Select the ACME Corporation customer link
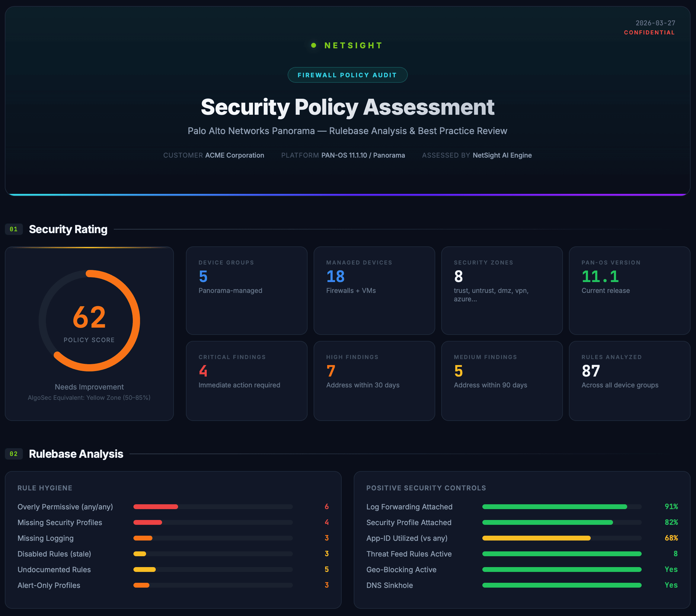Image resolution: width=696 pixels, height=616 pixels. pyautogui.click(x=234, y=155)
